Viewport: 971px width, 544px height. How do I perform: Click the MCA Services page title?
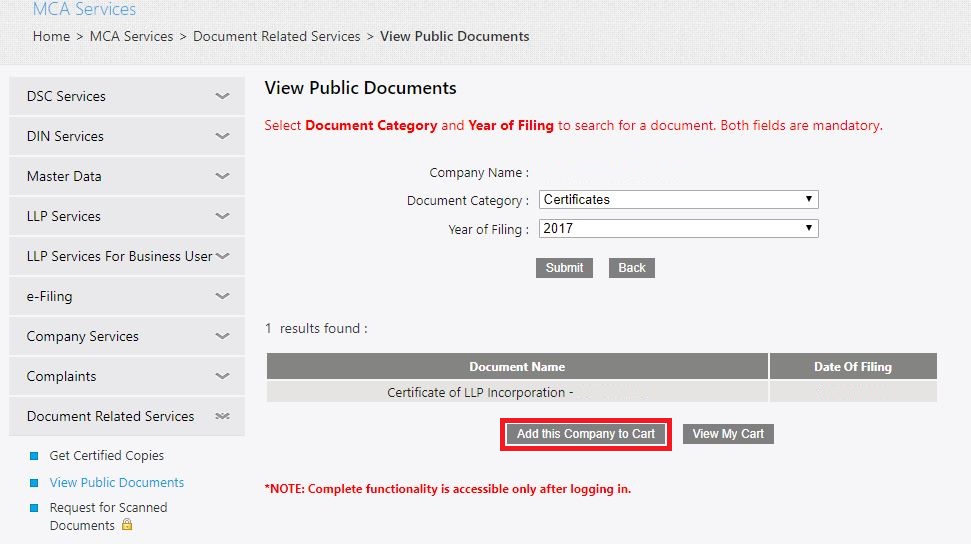(84, 9)
